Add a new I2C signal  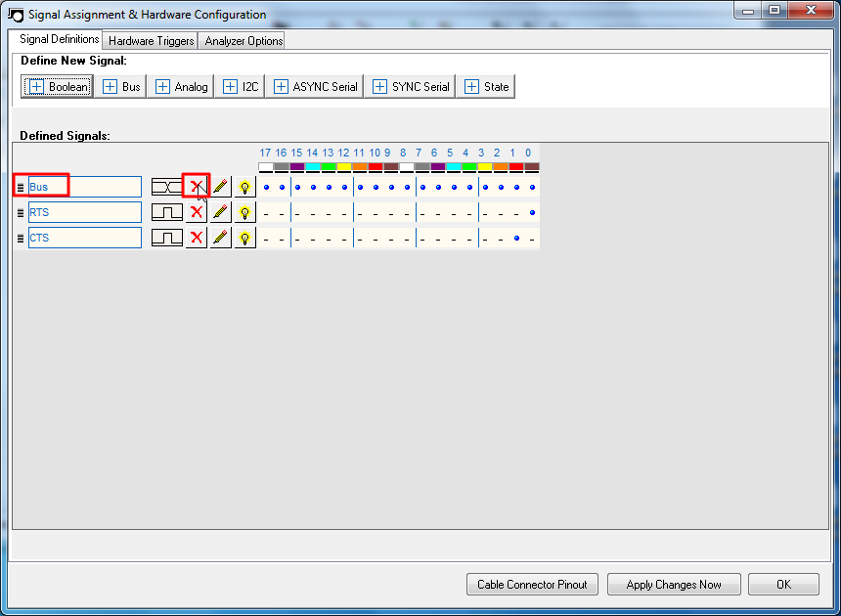(x=241, y=86)
